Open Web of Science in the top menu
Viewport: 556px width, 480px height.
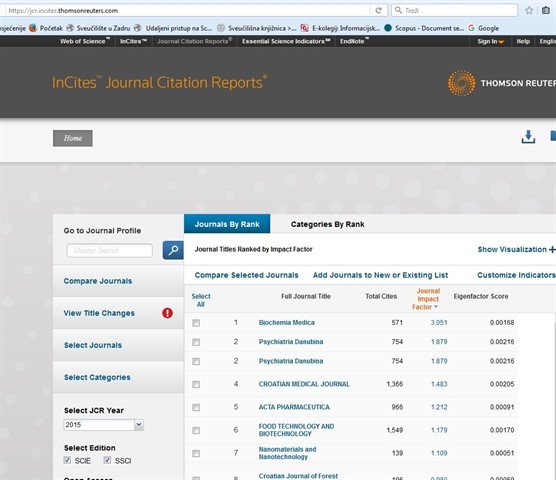[84, 41]
